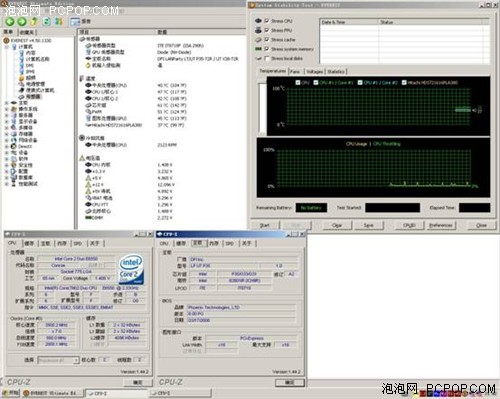The width and height of the screenshot is (500, 399).
Task: Open Preferences in Stability Test
Action: (x=441, y=225)
